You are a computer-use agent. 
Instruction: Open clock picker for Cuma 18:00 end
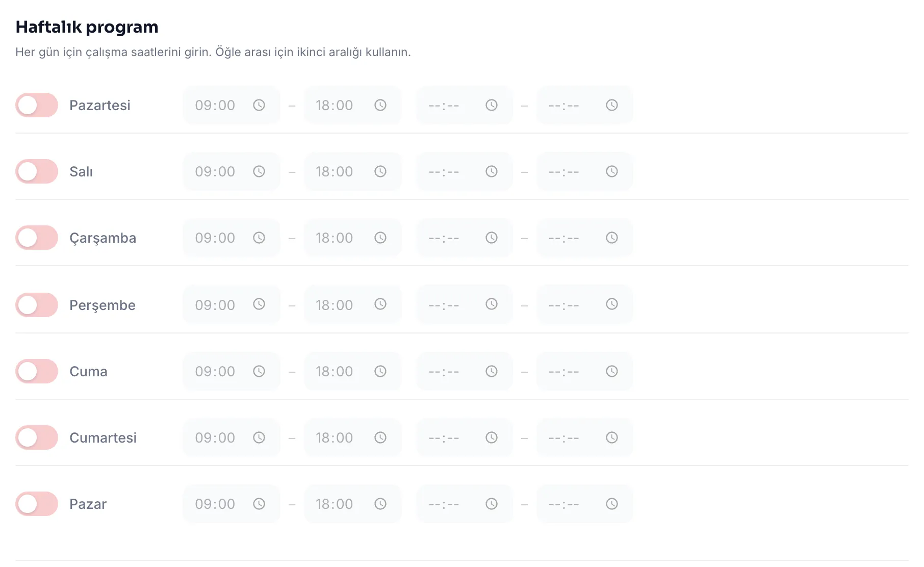pyautogui.click(x=380, y=371)
